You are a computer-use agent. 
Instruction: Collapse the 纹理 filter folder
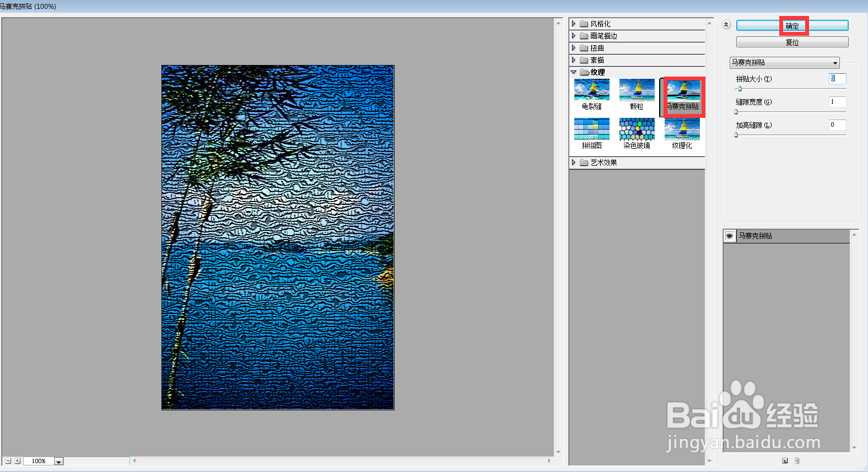(574, 72)
